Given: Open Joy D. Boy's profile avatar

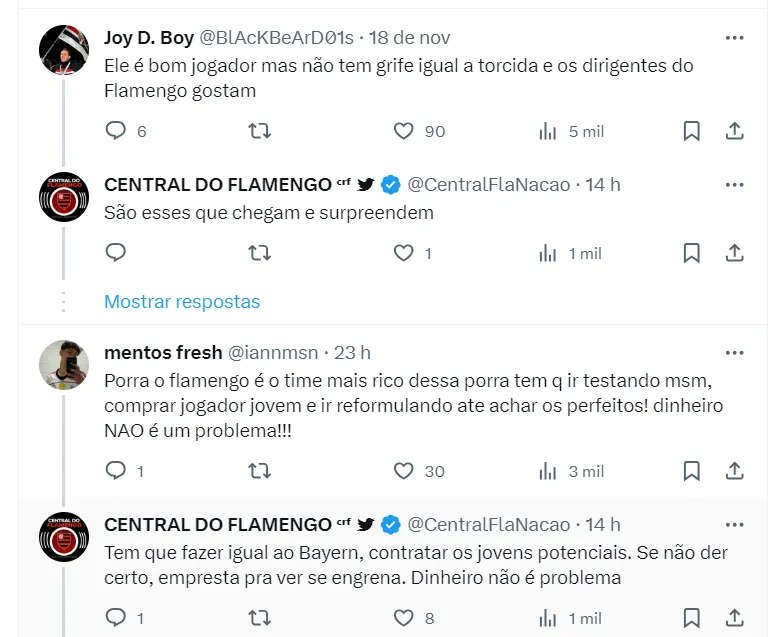Looking at the screenshot, I should pos(64,50).
